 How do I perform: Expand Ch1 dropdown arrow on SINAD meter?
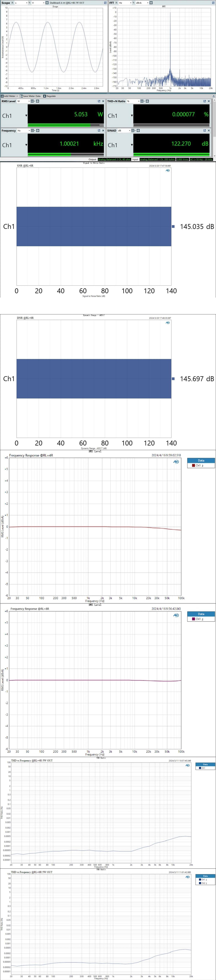click(132, 145)
